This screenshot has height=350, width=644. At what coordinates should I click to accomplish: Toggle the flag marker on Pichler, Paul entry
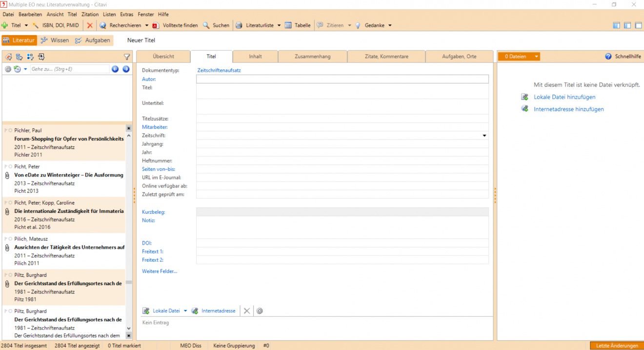[x=6, y=130]
